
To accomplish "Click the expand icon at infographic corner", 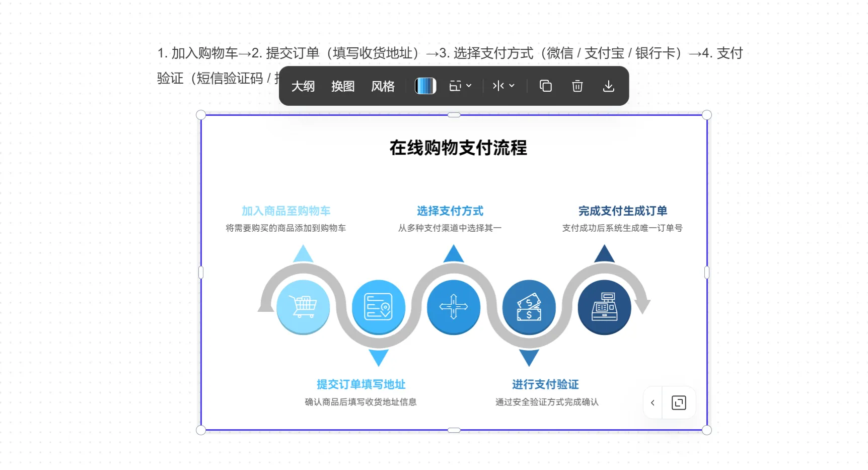I will click(679, 402).
